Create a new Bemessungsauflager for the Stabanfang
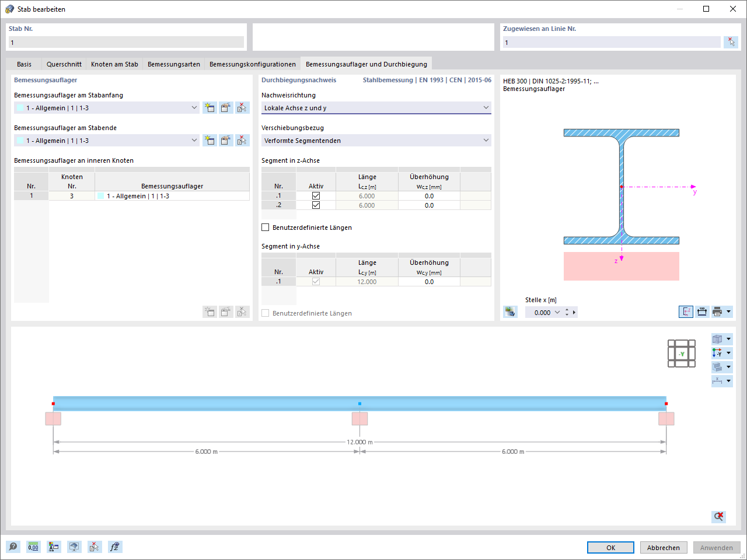The image size is (747, 560). pyautogui.click(x=210, y=107)
